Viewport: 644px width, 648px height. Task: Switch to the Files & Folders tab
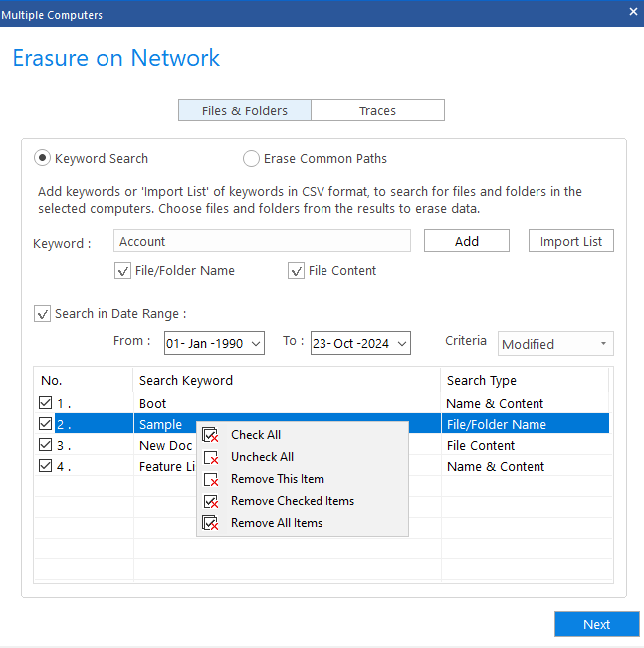(245, 110)
